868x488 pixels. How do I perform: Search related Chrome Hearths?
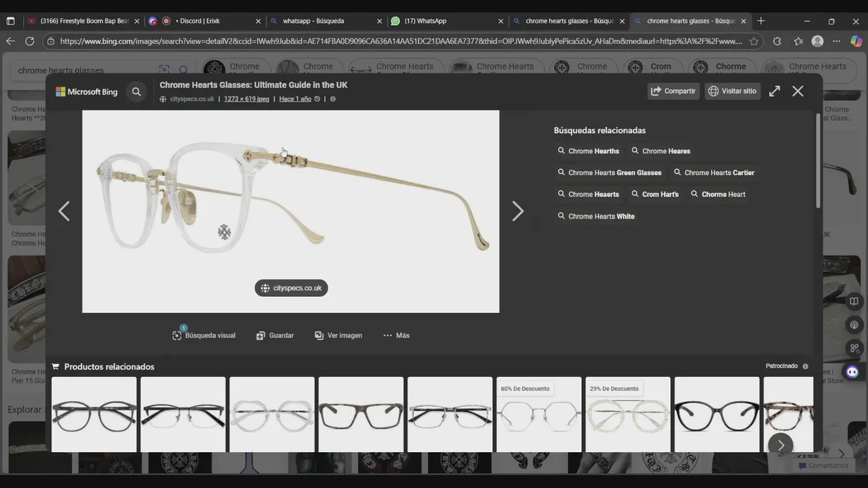coord(588,151)
